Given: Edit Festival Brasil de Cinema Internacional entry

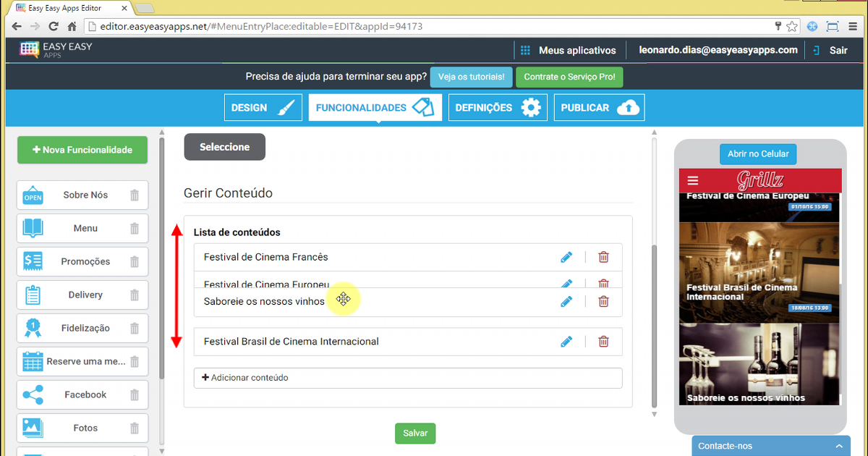Looking at the screenshot, I should [566, 342].
